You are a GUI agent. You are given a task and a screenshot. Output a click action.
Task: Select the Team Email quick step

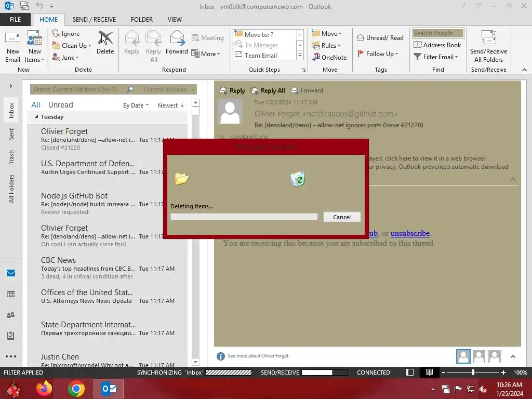[265, 55]
